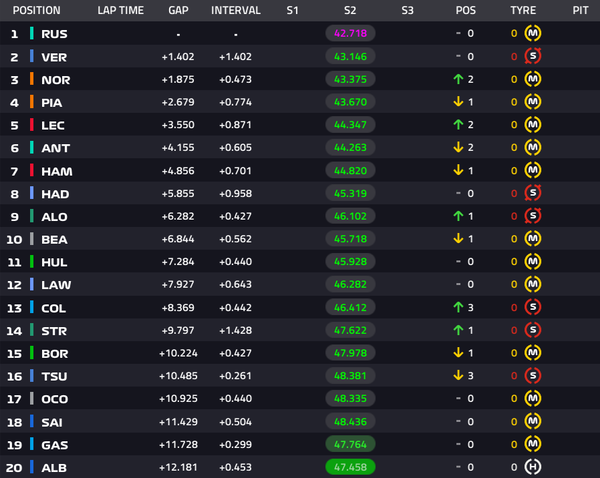
Task: Click the medium tyre icon for LAW
Action: [x=533, y=284]
